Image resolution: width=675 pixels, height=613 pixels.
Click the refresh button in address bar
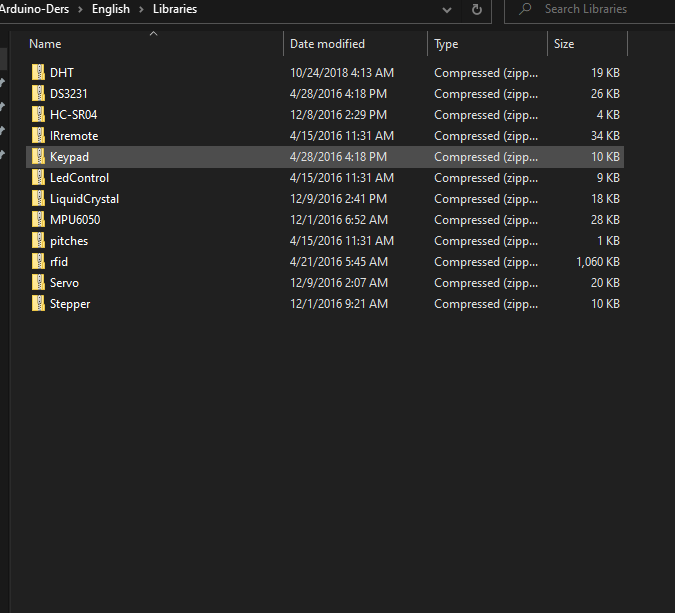(477, 9)
